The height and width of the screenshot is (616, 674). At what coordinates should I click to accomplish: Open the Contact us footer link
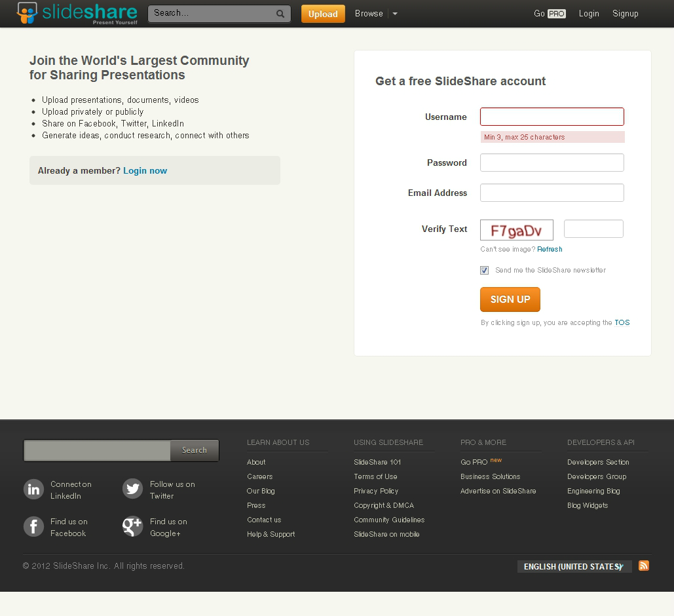pyautogui.click(x=264, y=520)
